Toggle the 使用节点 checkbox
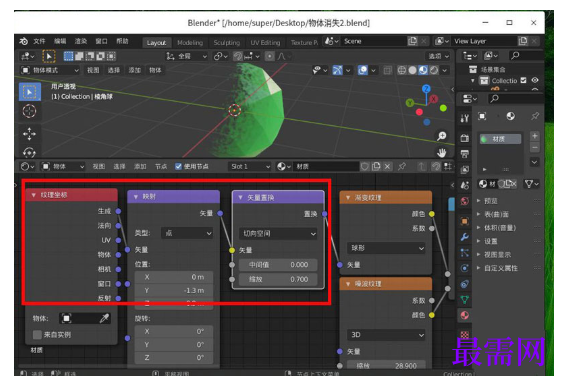This screenshot has width=564, height=383. click(178, 166)
